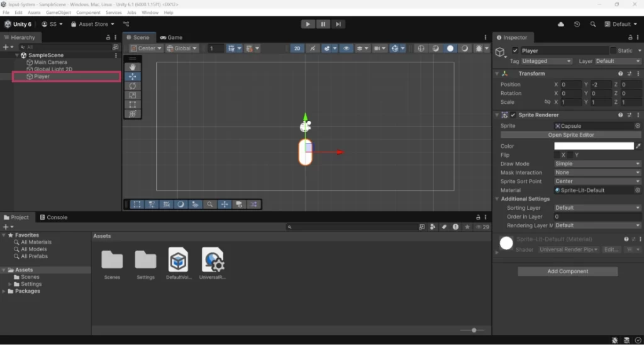Image resolution: width=644 pixels, height=345 pixels.
Task: Open the GameObject menu
Action: tap(58, 13)
